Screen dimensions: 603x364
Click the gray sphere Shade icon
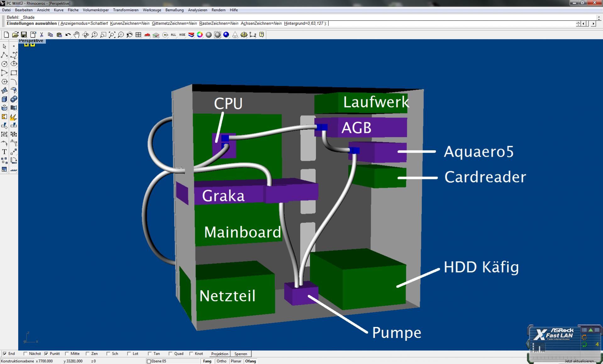[209, 35]
